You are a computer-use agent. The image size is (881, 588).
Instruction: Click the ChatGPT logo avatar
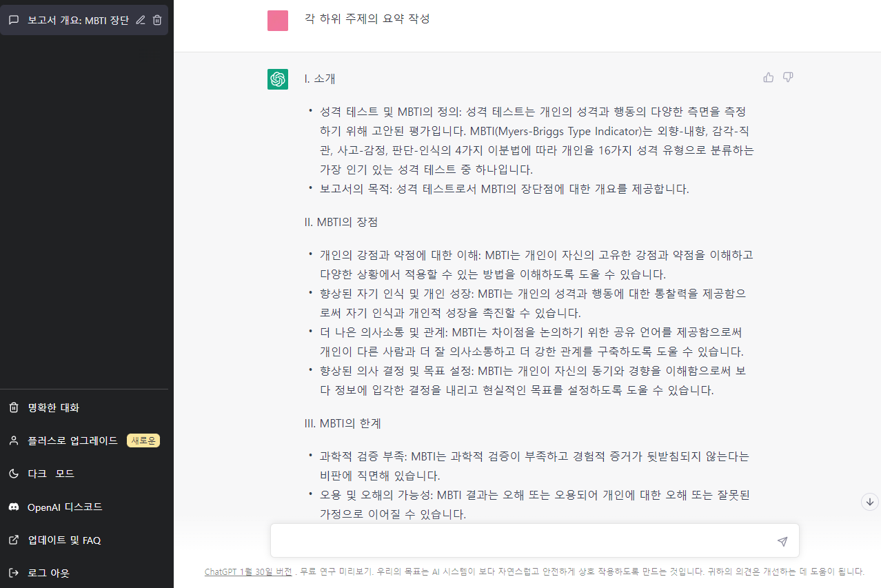[278, 79]
